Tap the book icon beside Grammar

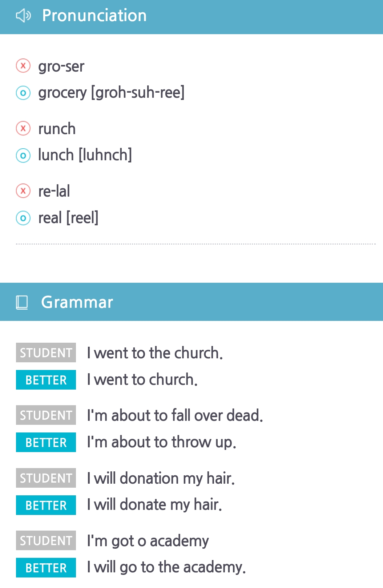coord(22,302)
